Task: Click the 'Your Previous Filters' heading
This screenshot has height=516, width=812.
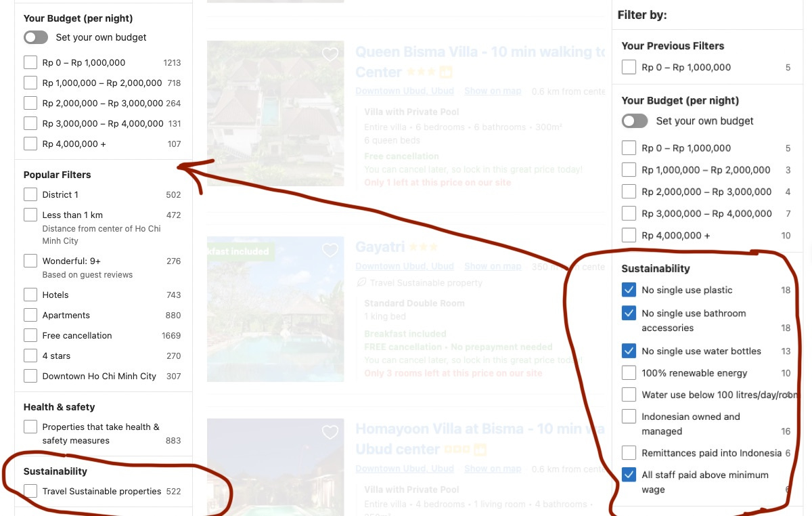Action: [x=673, y=46]
